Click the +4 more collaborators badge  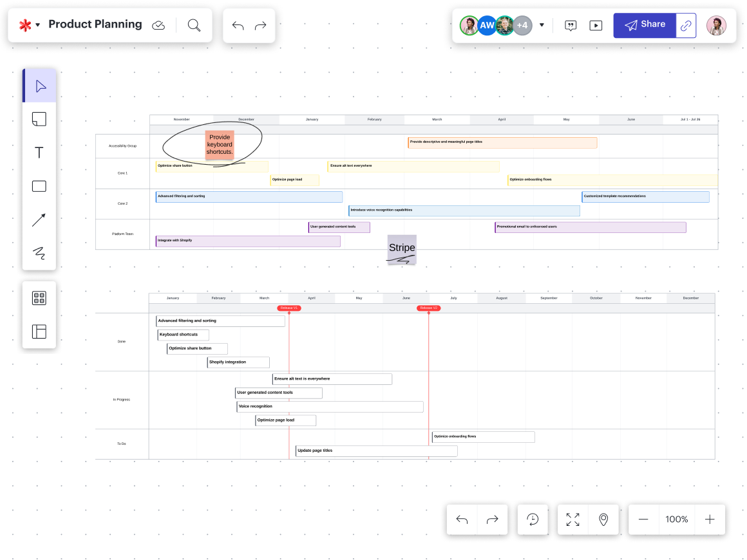[522, 26]
